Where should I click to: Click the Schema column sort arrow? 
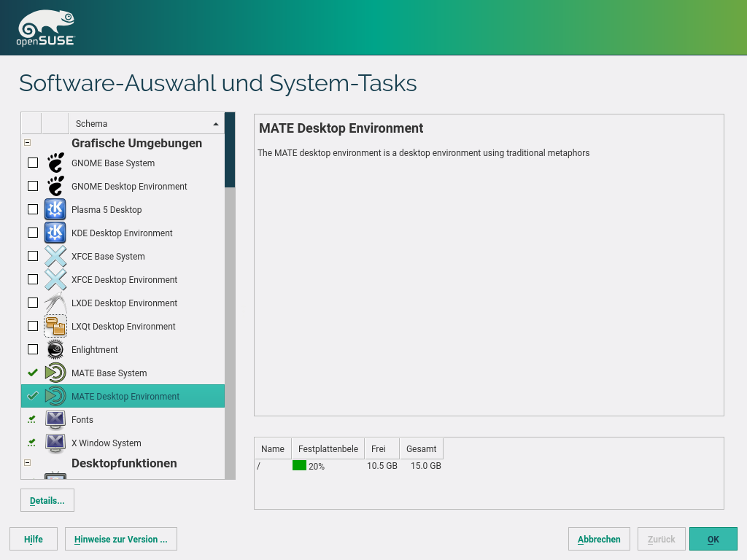[216, 124]
